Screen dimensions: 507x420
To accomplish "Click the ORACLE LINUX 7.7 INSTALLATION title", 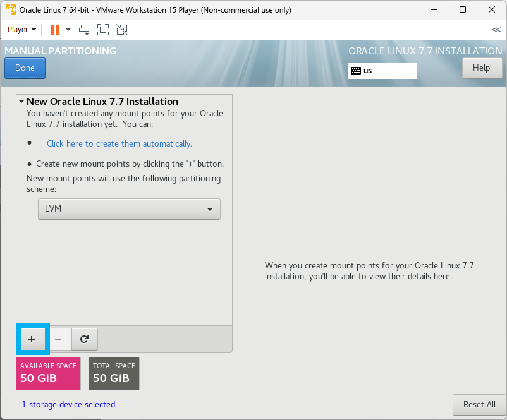I will click(425, 51).
